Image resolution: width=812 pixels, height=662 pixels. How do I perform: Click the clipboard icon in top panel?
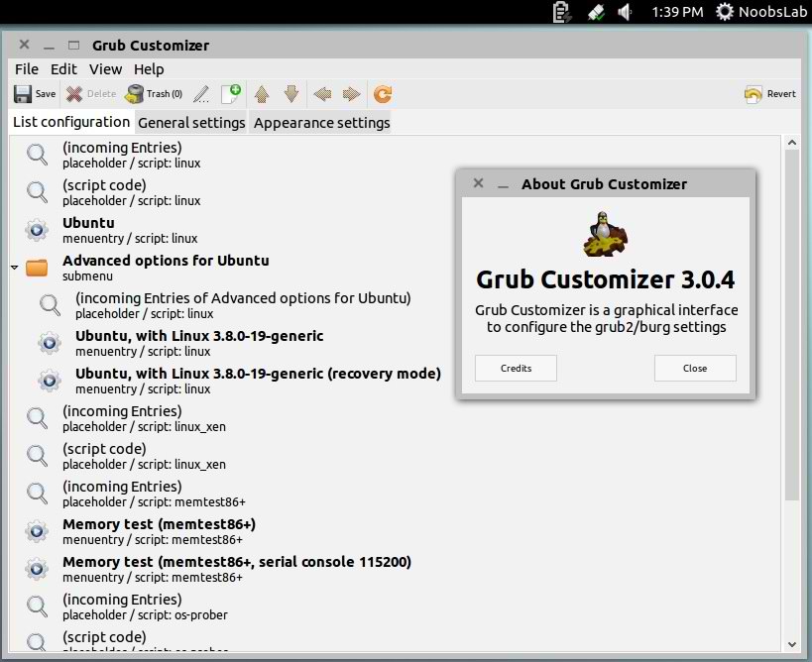561,12
